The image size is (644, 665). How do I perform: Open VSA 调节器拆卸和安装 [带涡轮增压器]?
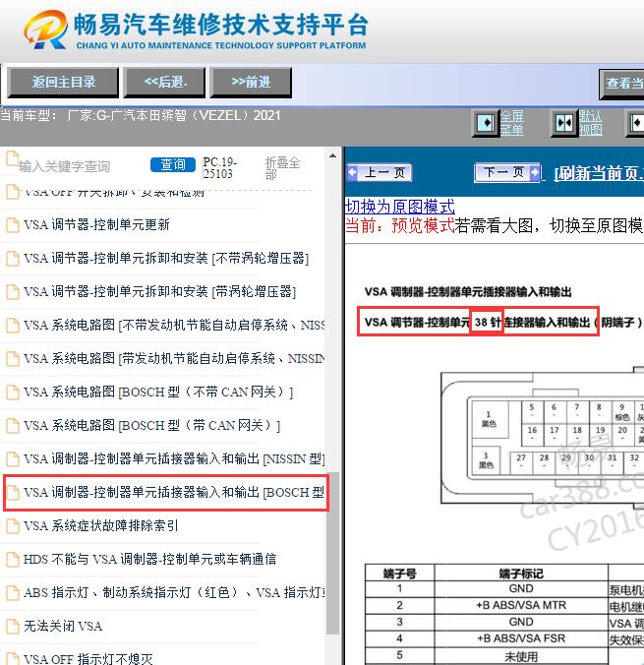coord(160,291)
